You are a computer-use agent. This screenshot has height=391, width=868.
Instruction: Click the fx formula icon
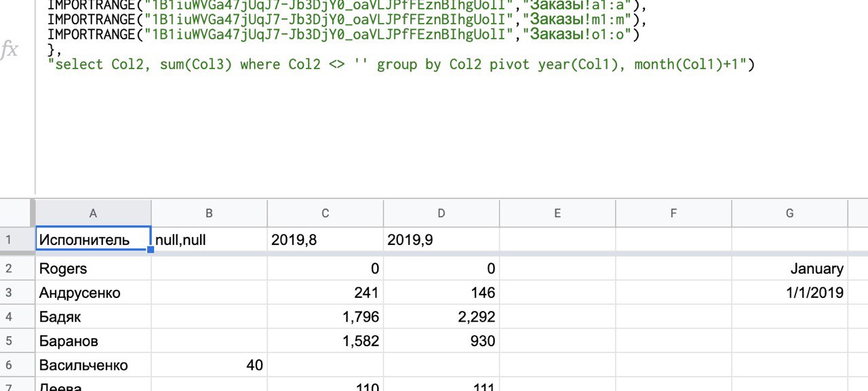[9, 50]
